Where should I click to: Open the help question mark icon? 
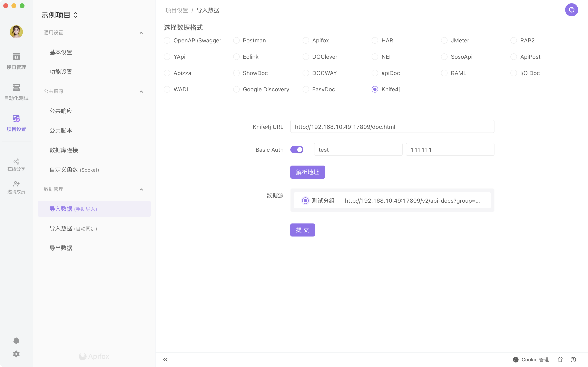pyautogui.click(x=573, y=359)
